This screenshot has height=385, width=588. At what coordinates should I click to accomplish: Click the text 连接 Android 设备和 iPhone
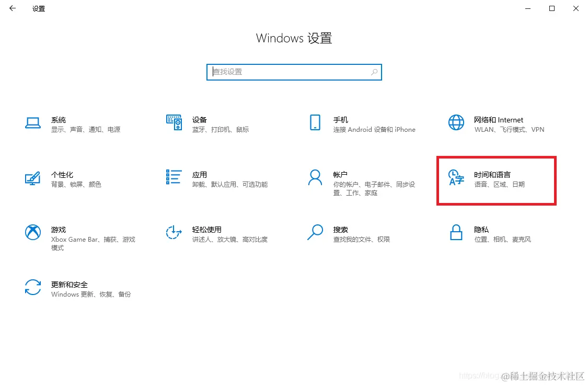point(374,129)
